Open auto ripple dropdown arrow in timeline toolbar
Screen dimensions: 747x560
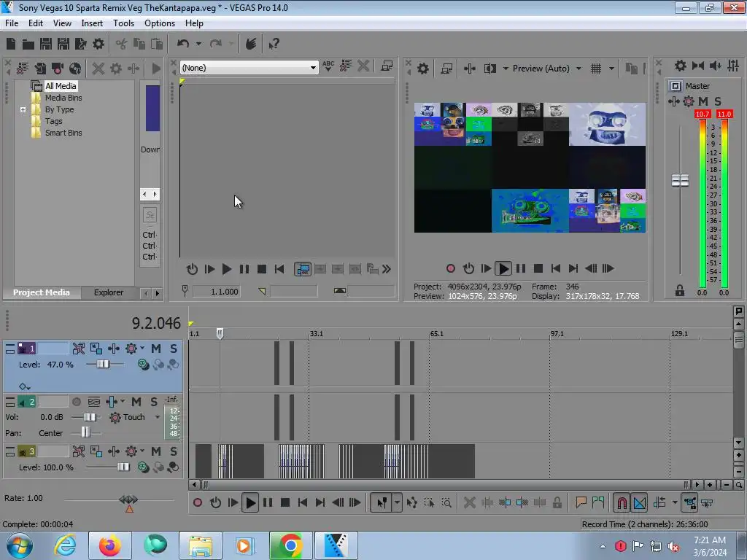point(675,502)
